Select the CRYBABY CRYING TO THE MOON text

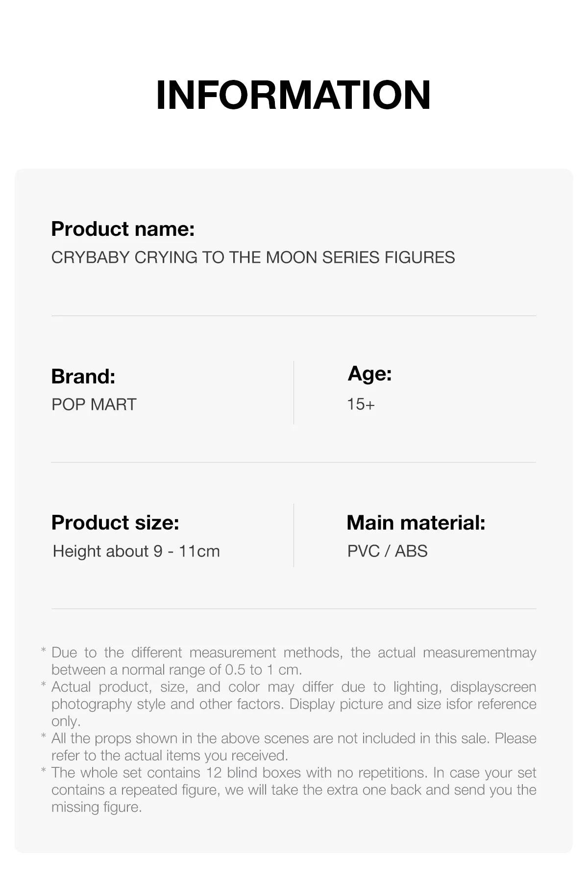pyautogui.click(x=253, y=257)
